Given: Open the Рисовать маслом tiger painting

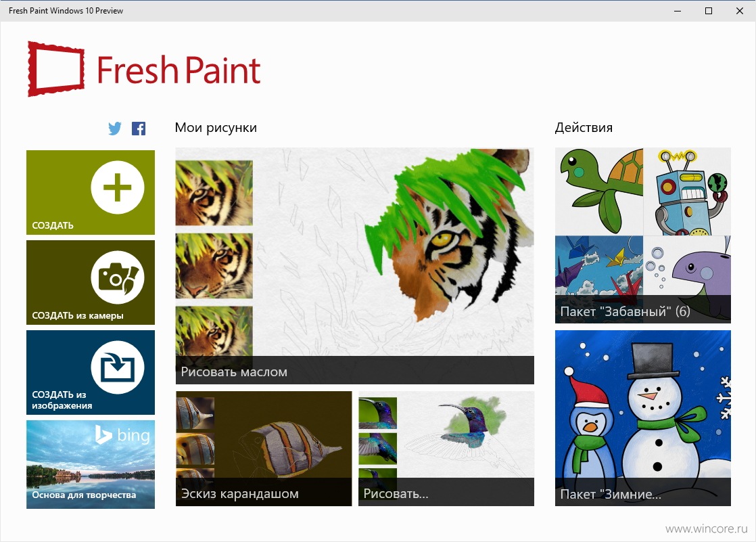Looking at the screenshot, I should coord(355,266).
